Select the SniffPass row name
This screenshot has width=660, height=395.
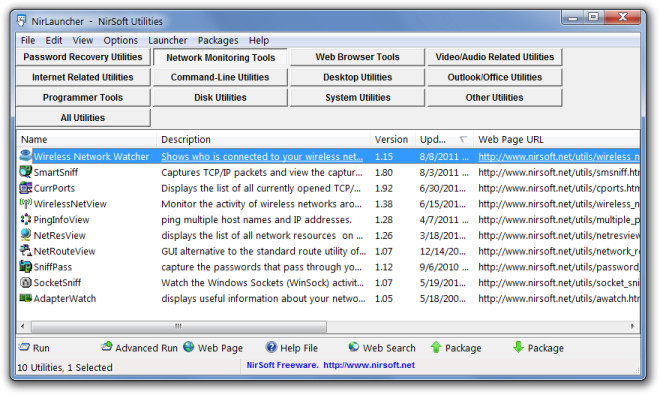tap(53, 267)
